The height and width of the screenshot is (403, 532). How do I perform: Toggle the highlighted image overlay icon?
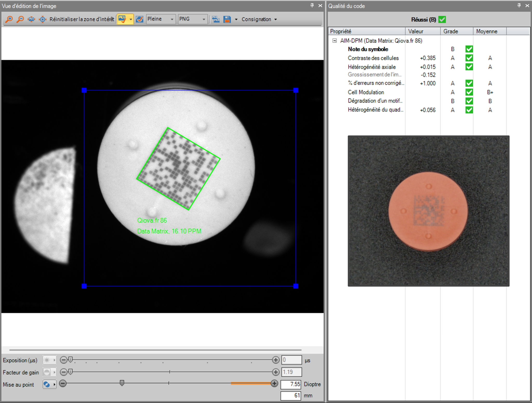(x=122, y=19)
